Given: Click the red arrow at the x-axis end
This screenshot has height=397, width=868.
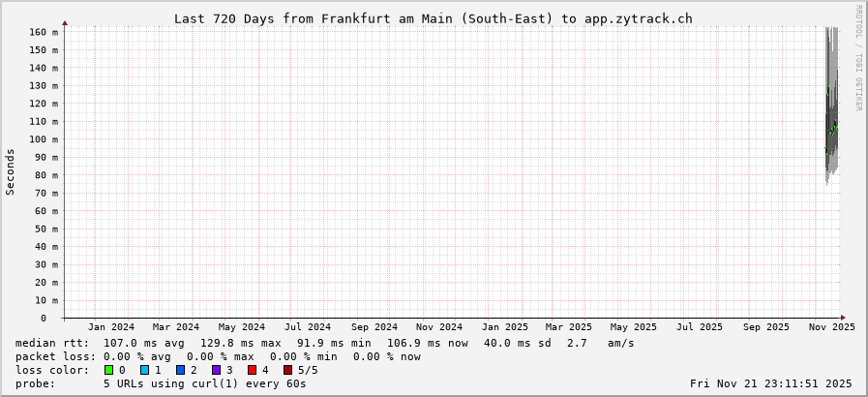Looking at the screenshot, I should pyautogui.click(x=843, y=318).
